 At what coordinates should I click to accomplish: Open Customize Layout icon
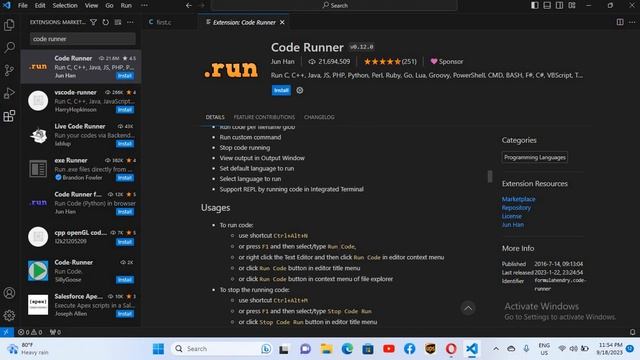(x=572, y=5)
